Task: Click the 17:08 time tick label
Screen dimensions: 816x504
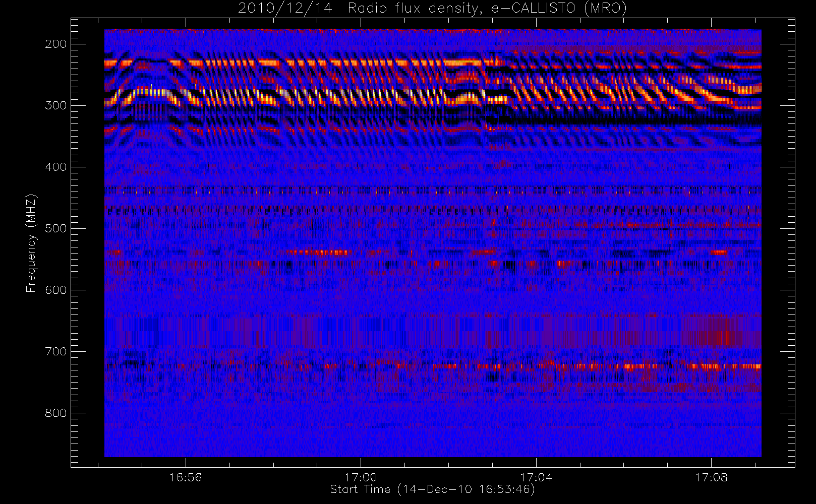Action: pyautogui.click(x=711, y=477)
